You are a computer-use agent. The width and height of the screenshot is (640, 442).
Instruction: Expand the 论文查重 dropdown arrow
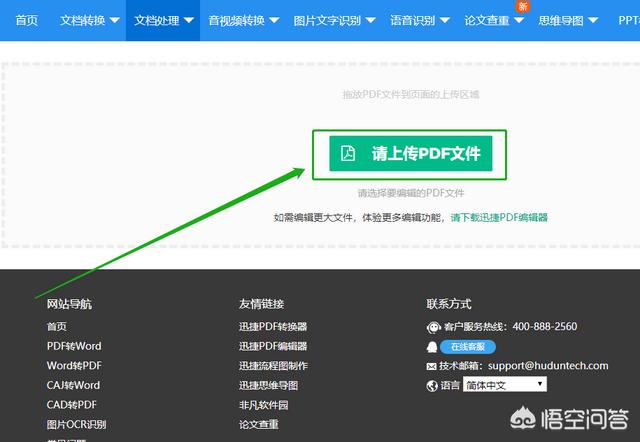pos(519,20)
